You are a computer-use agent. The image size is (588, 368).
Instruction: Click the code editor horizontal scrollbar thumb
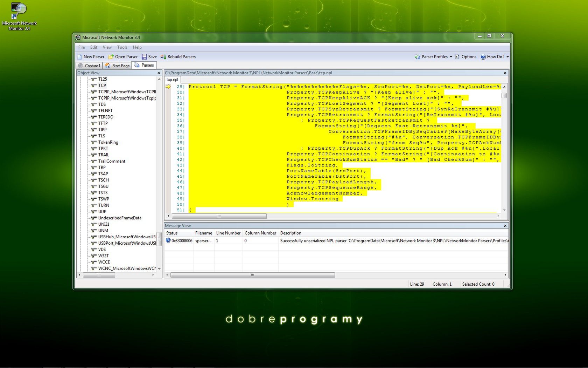(219, 216)
